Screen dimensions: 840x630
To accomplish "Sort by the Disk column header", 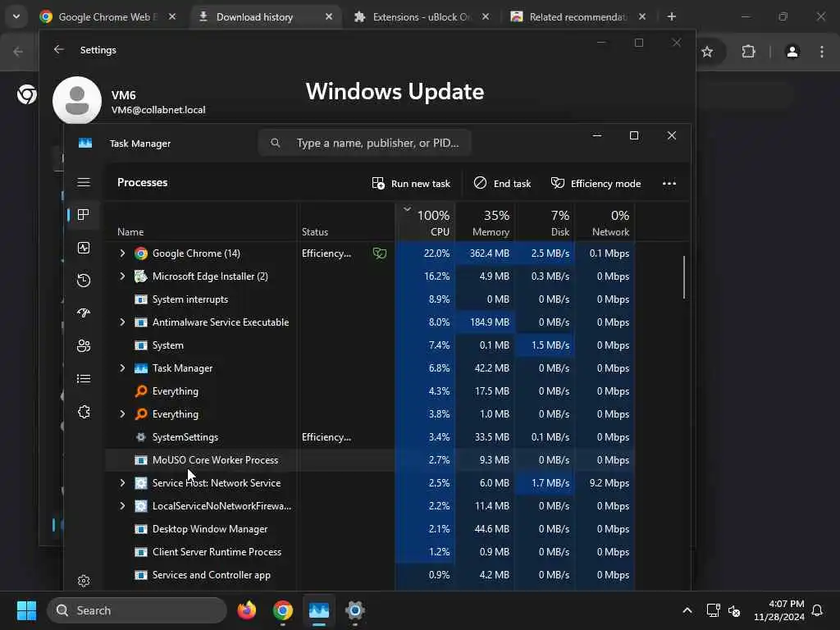I will pyautogui.click(x=546, y=221).
